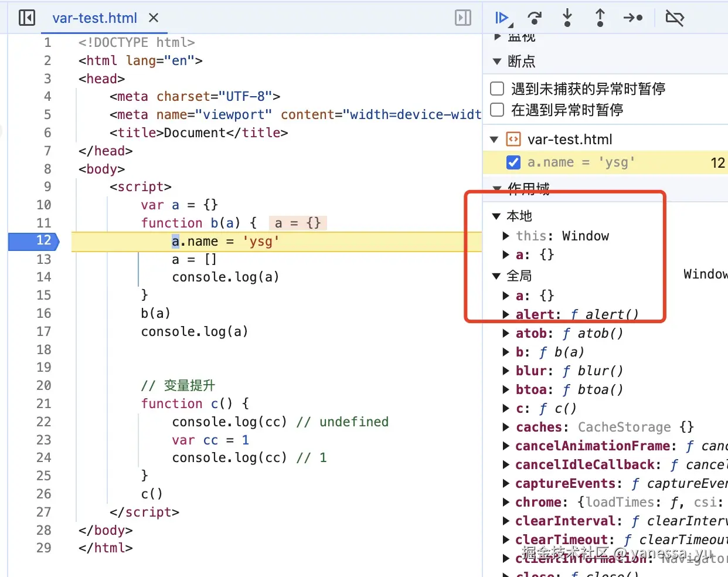728x577 pixels.
Task: Expand atob function entry
Action: (x=506, y=333)
